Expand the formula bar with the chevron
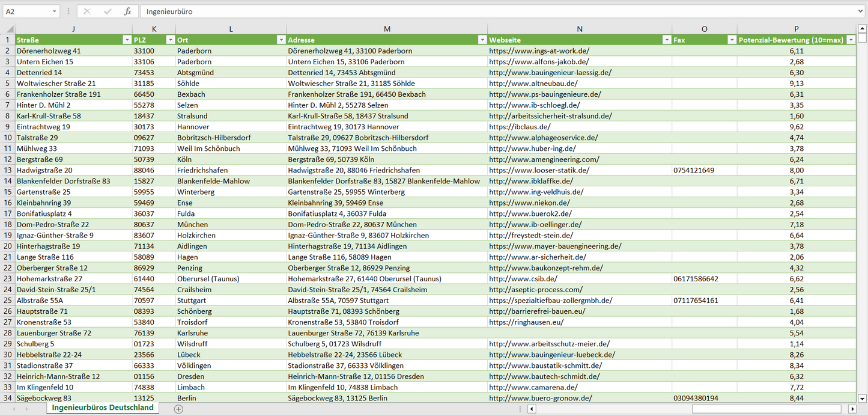The image size is (868, 416). [x=861, y=11]
